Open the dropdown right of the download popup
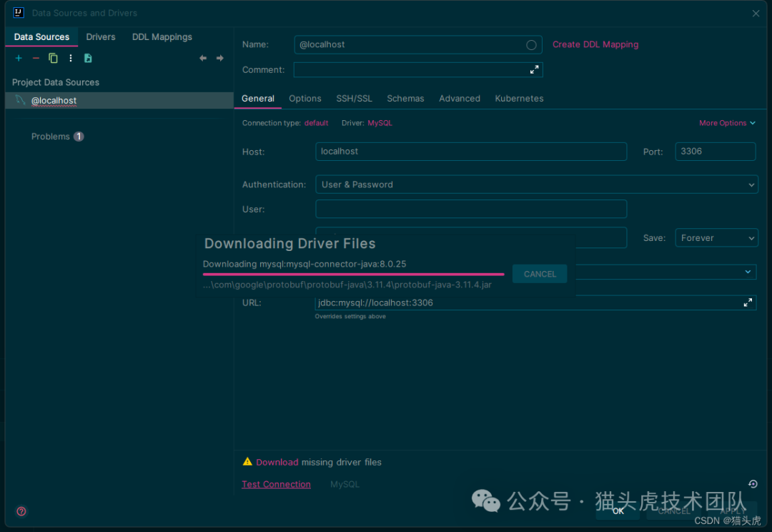The width and height of the screenshot is (772, 532). tap(748, 272)
